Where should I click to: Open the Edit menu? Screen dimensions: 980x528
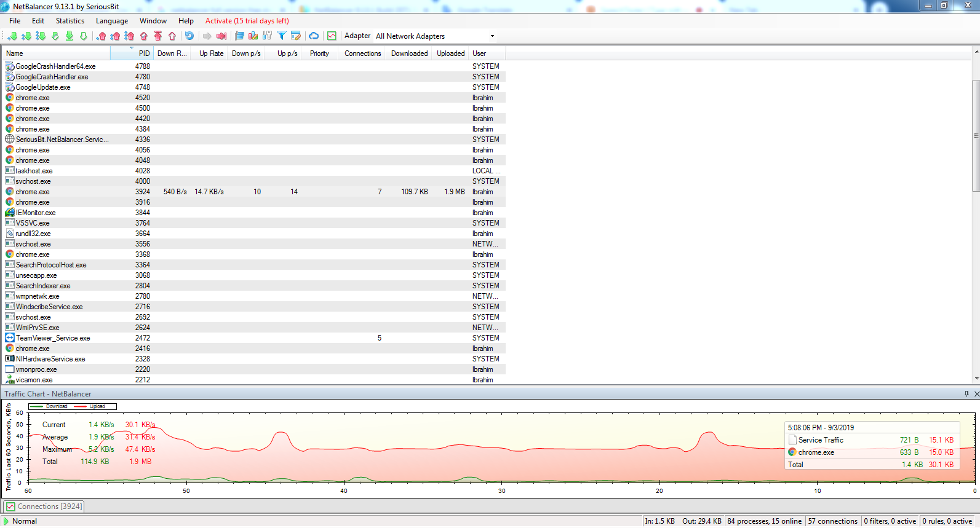click(x=38, y=21)
